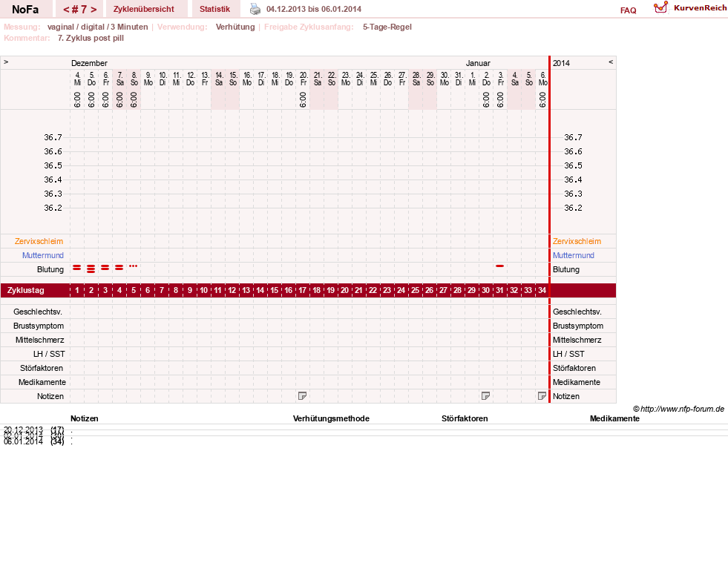Click the left 36.7 temperature label
The width and height of the screenshot is (728, 566).
pos(53,137)
